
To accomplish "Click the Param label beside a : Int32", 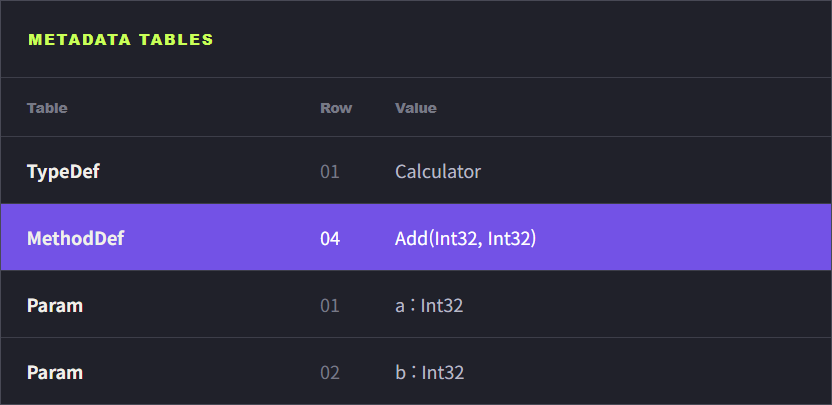I will tap(55, 306).
